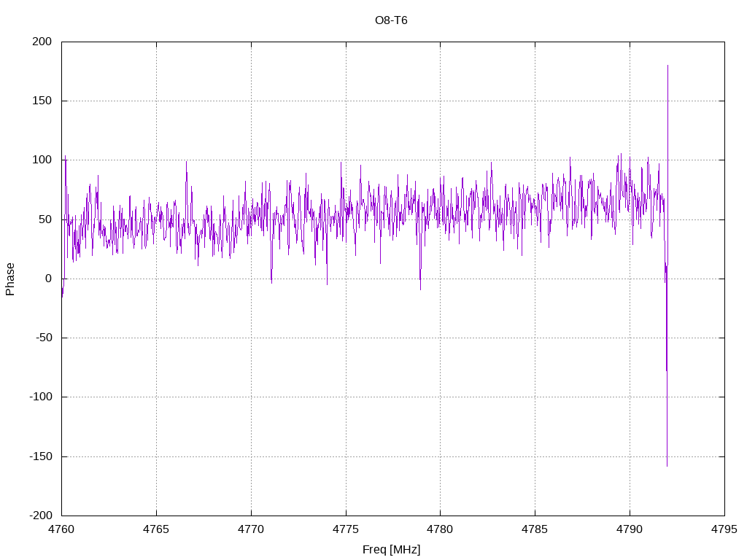Click the x-axis tick 4790

tap(630, 529)
